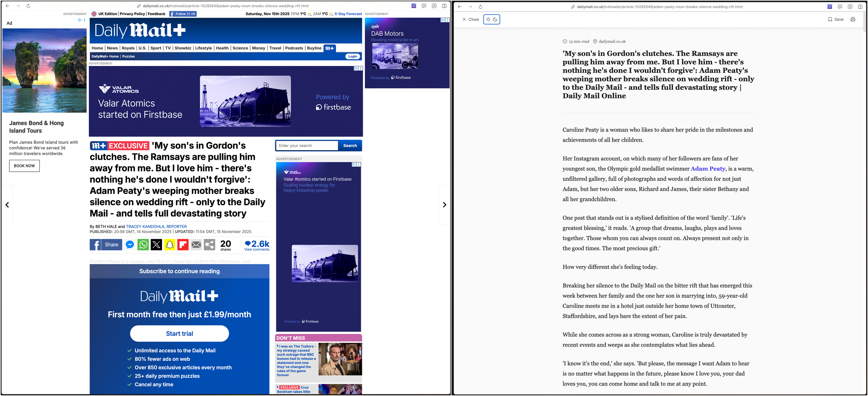Open the generic share options arrow icon
The height and width of the screenshot is (396, 868).
point(209,245)
